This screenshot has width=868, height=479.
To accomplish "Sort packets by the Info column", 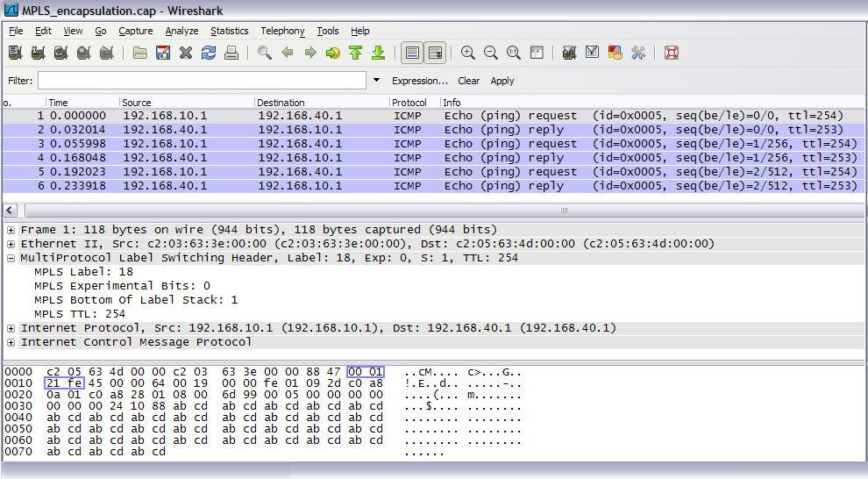I will tap(653, 103).
